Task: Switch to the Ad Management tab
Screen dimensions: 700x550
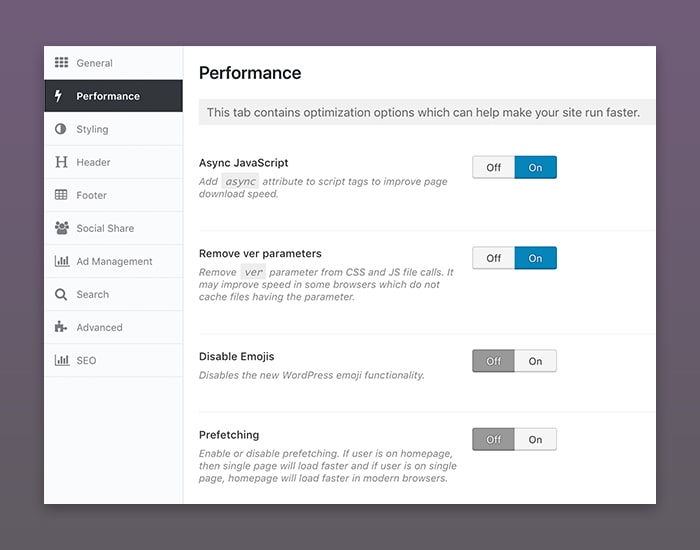Action: (113, 261)
